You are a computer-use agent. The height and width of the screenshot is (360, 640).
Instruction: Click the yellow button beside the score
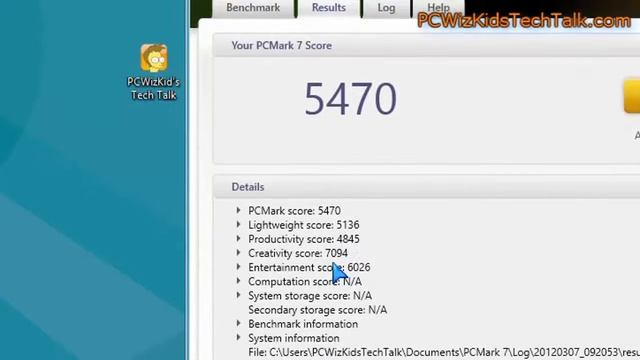click(x=632, y=96)
